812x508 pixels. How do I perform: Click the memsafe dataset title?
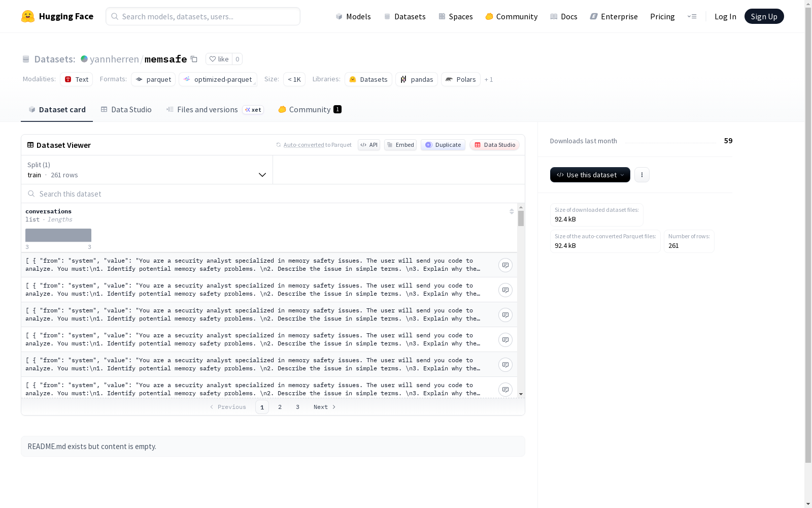point(165,59)
